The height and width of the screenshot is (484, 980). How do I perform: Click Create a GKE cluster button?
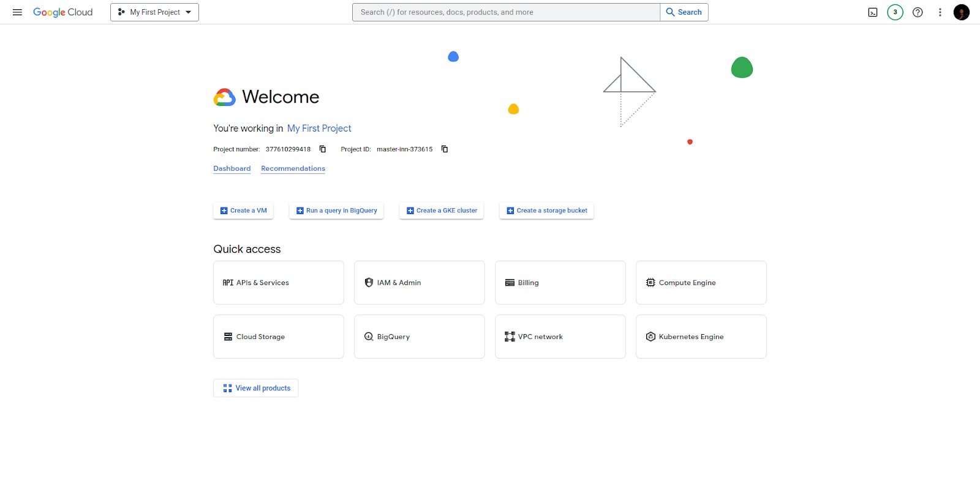[x=442, y=210]
